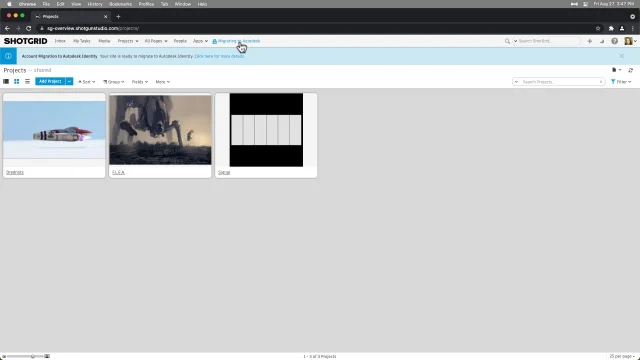Viewport: 640px width, 360px height.
Task: Open the first project name link
Action: (15, 172)
